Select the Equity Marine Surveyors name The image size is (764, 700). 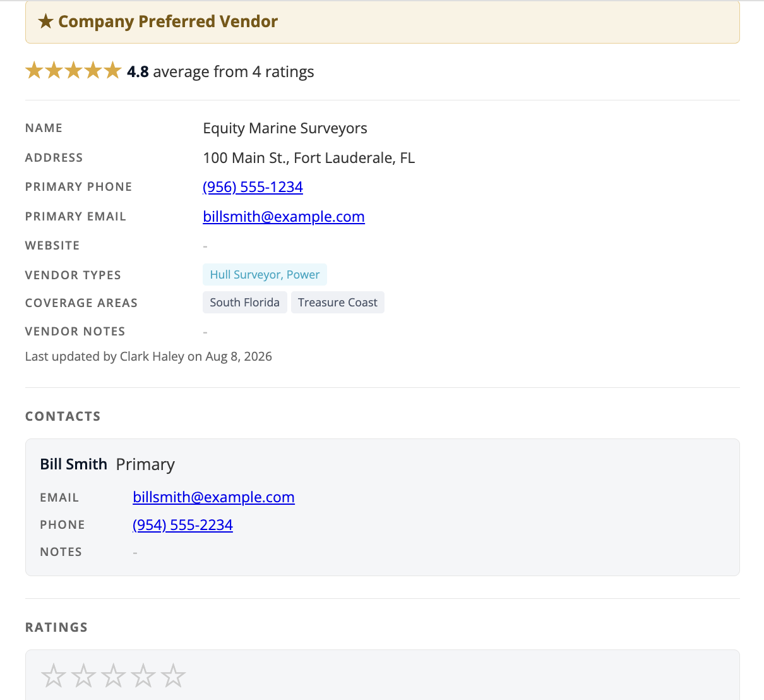pos(285,128)
